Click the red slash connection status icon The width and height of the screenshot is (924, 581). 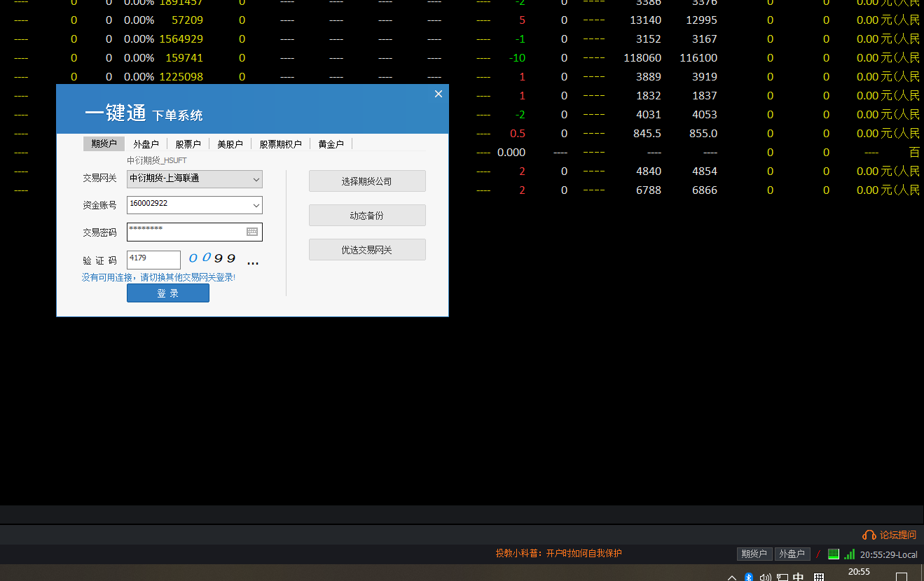(x=818, y=554)
